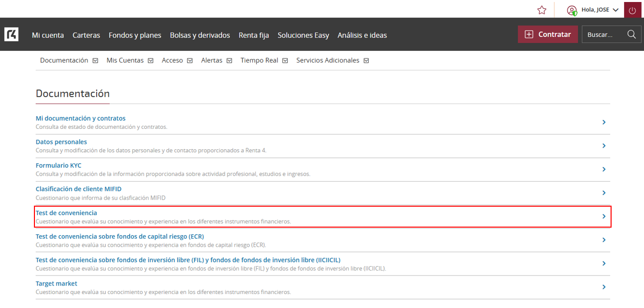Select the Alertas submenu label
Viewport: 644px width, 308px height.
click(212, 60)
